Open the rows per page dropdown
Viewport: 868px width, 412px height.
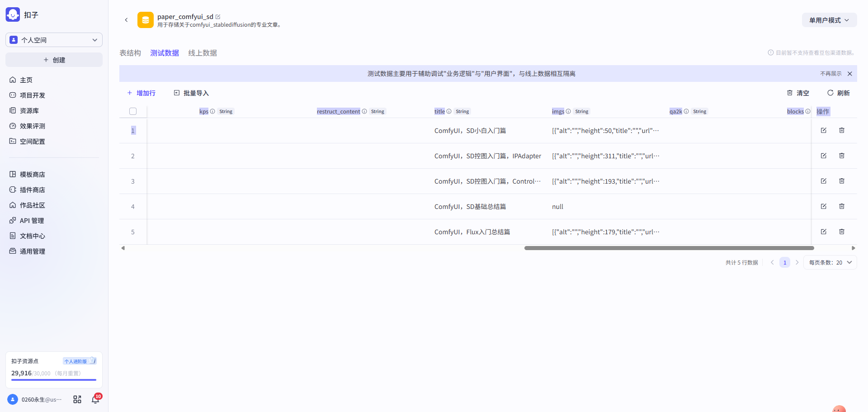coord(830,262)
